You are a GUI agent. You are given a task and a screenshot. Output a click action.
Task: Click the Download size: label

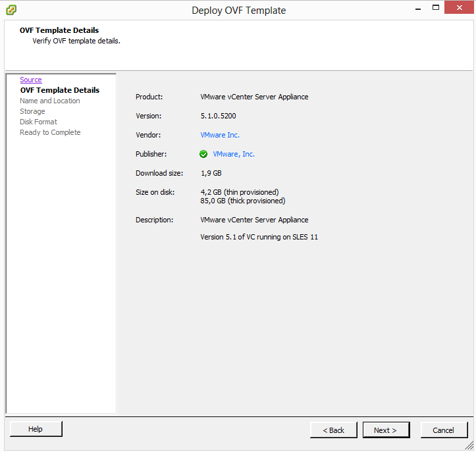[159, 173]
